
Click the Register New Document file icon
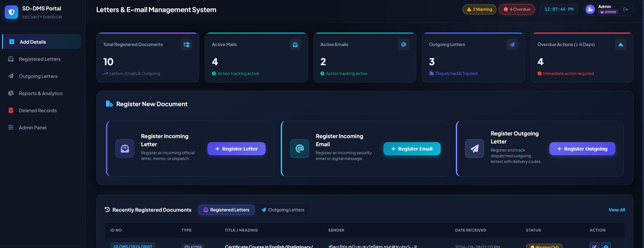pos(109,104)
